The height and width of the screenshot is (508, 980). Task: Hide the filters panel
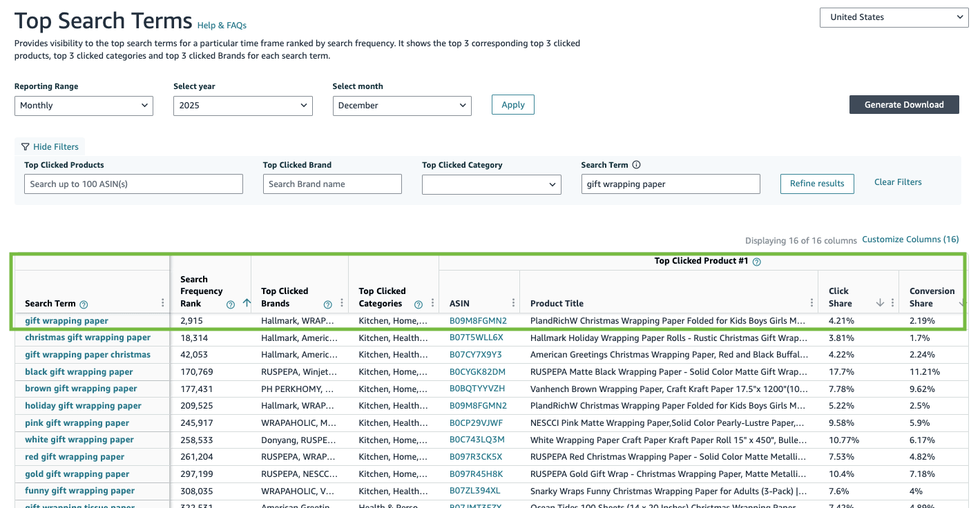coord(50,146)
